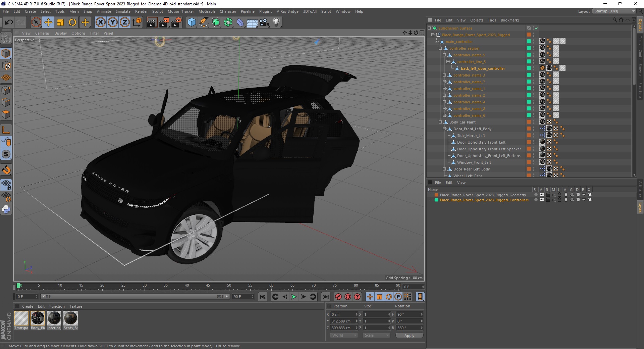
Task: Click the Apply button
Action: tap(409, 335)
